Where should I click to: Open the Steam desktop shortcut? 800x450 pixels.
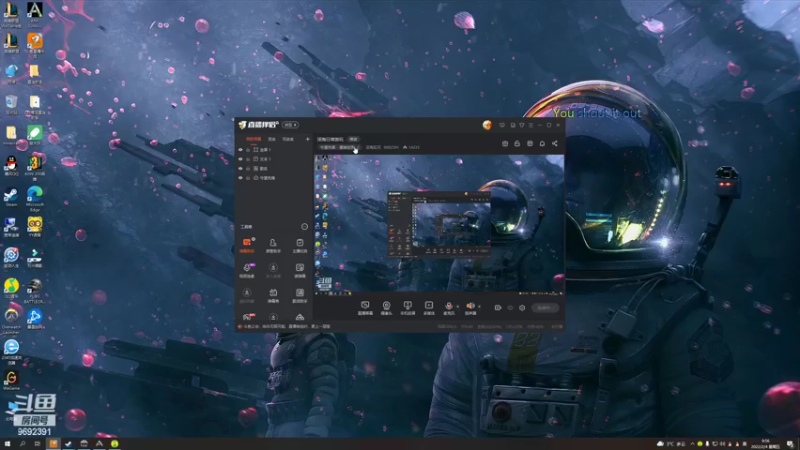point(11,197)
